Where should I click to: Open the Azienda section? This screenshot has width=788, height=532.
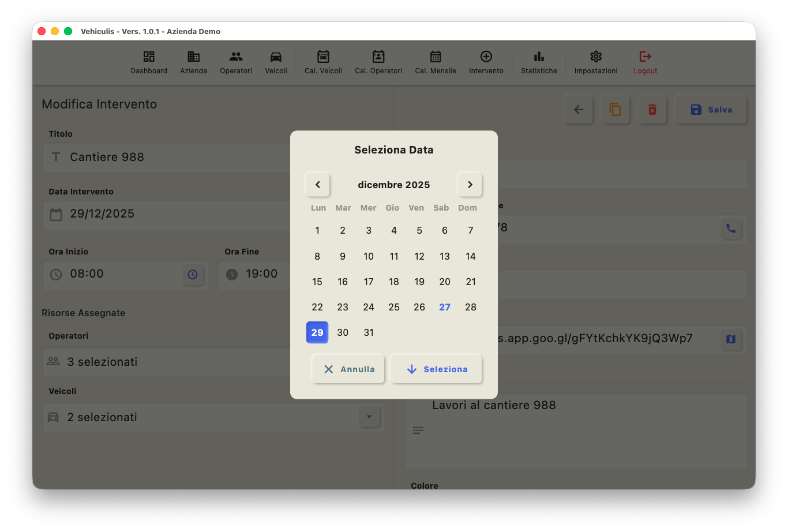193,62
